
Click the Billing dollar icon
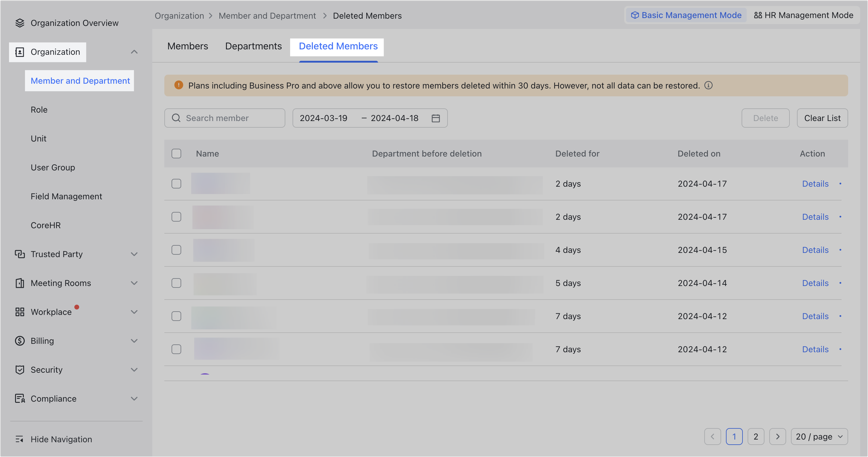pos(20,341)
